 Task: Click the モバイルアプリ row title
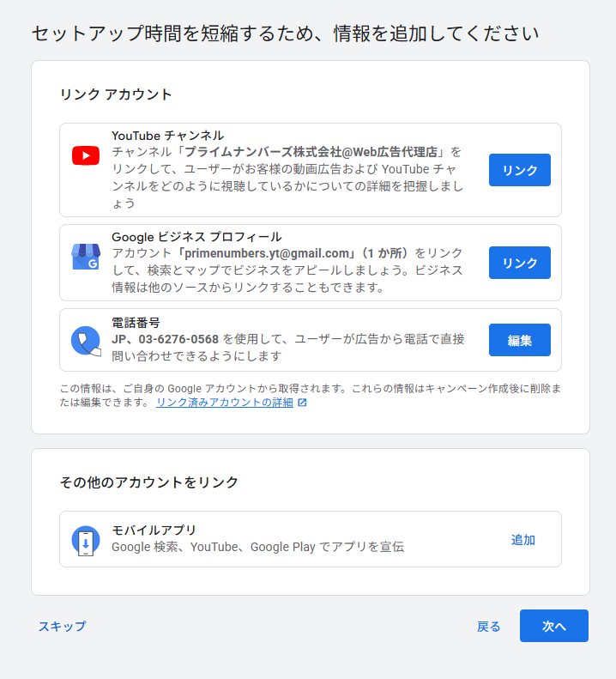point(154,530)
